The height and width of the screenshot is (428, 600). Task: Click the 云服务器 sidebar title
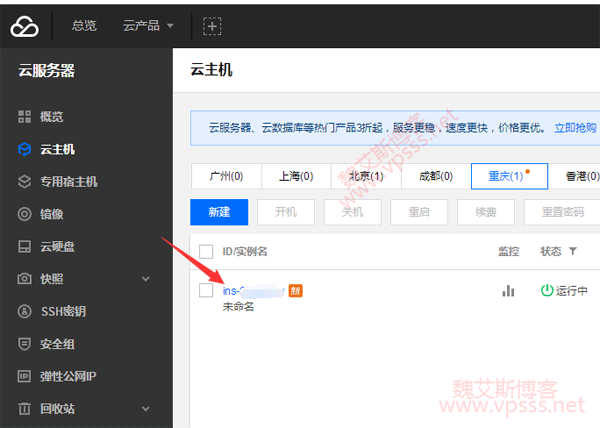click(x=46, y=70)
